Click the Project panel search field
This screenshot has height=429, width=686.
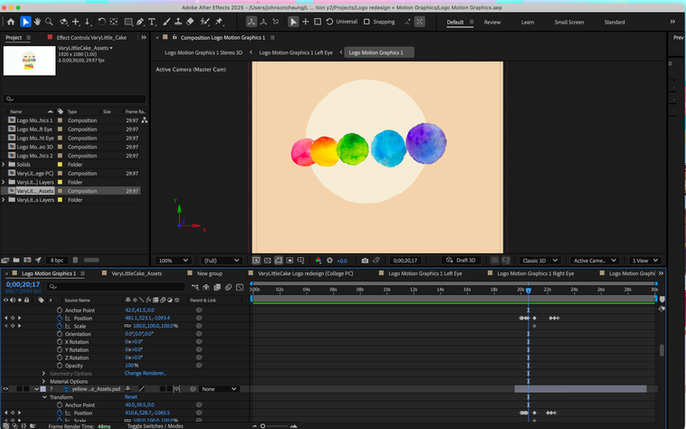[74, 99]
